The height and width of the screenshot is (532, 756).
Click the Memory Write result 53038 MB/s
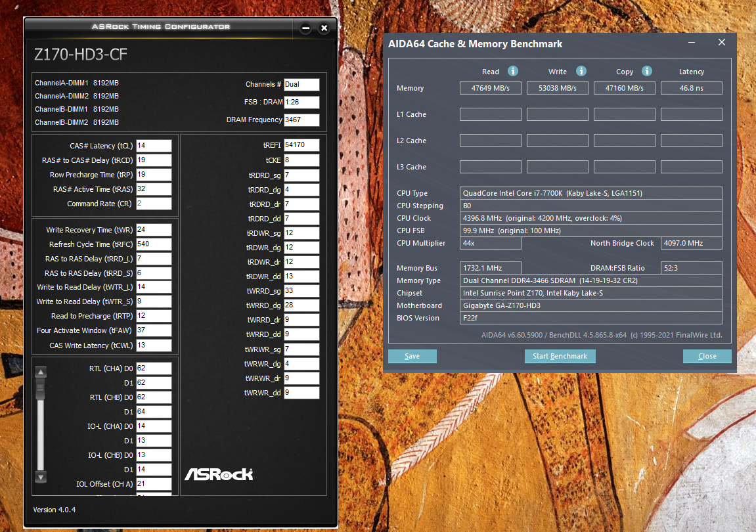[558, 88]
